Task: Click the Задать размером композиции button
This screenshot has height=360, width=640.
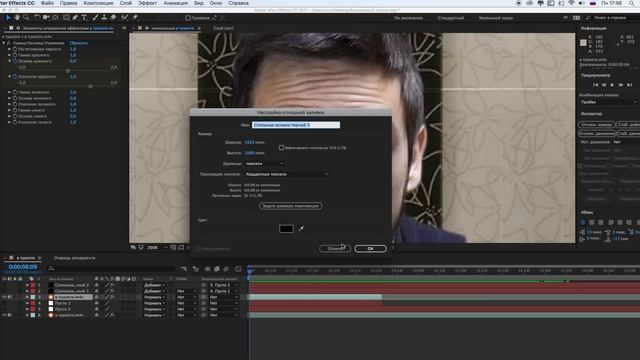Action: point(291,206)
